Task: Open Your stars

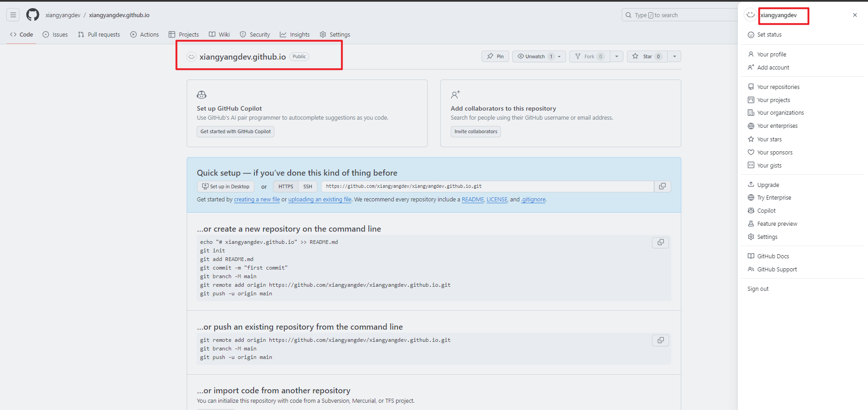Action: coord(802,140)
